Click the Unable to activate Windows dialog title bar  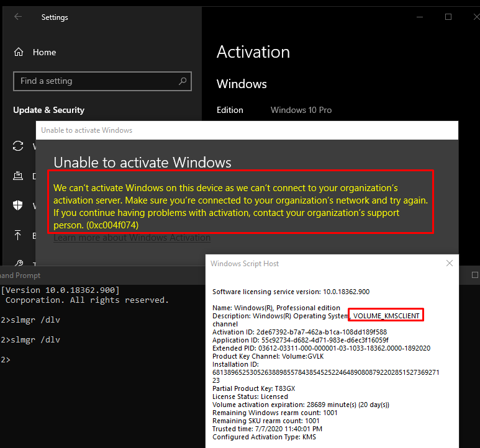click(247, 130)
